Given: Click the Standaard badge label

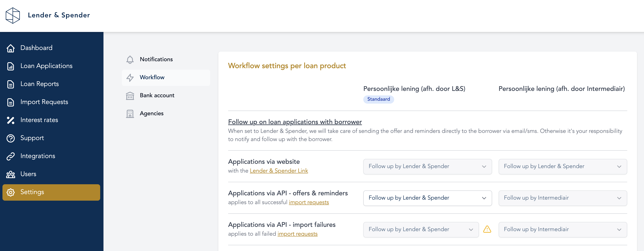Looking at the screenshot, I should point(378,99).
